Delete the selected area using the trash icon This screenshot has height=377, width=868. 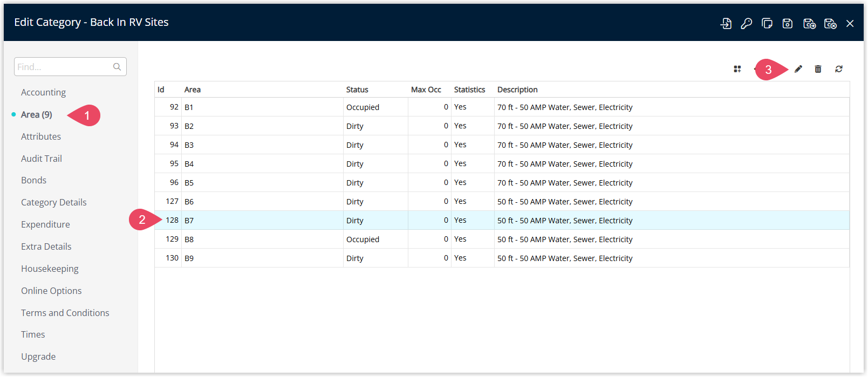818,69
